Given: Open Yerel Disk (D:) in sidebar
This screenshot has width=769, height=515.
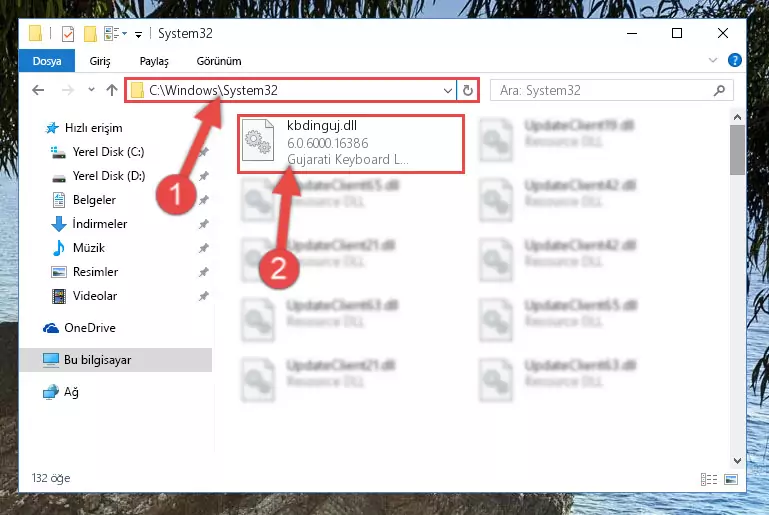Looking at the screenshot, I should [x=109, y=176].
